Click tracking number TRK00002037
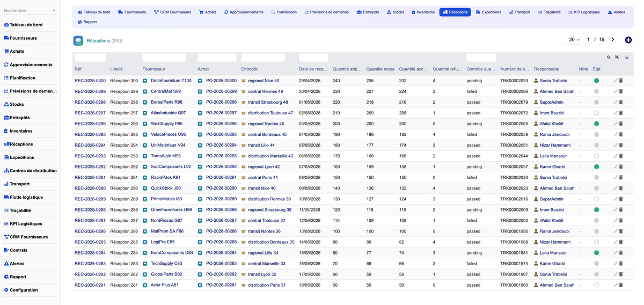 [x=514, y=166]
